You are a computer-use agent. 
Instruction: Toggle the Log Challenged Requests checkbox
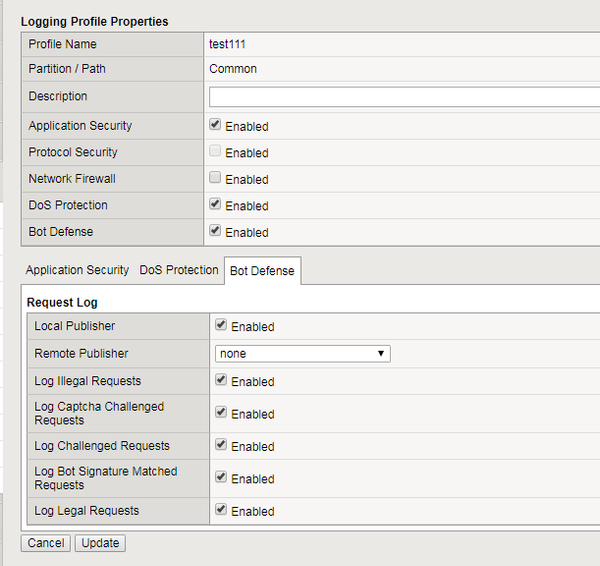(221, 446)
